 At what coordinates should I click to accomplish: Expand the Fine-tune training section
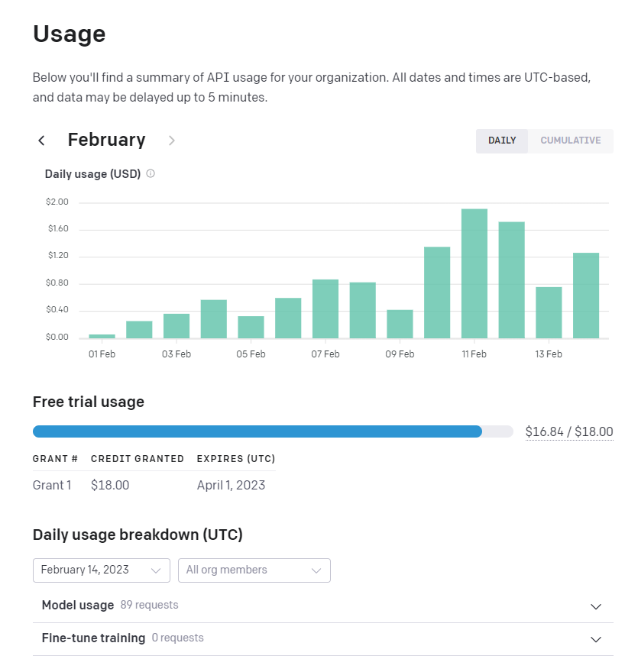coord(596,639)
